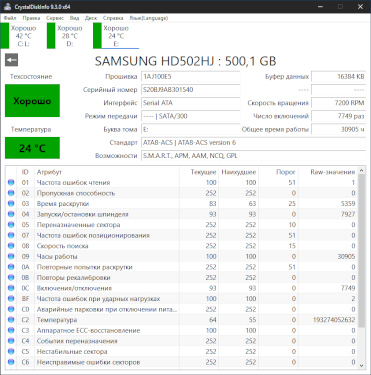The height and width of the screenshot is (375, 371).
Task: Click the back arrow disk button
Action: (x=11, y=60)
